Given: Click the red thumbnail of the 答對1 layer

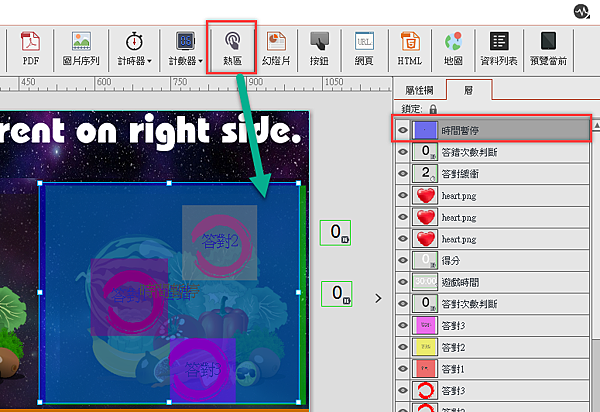Looking at the screenshot, I should 425,369.
